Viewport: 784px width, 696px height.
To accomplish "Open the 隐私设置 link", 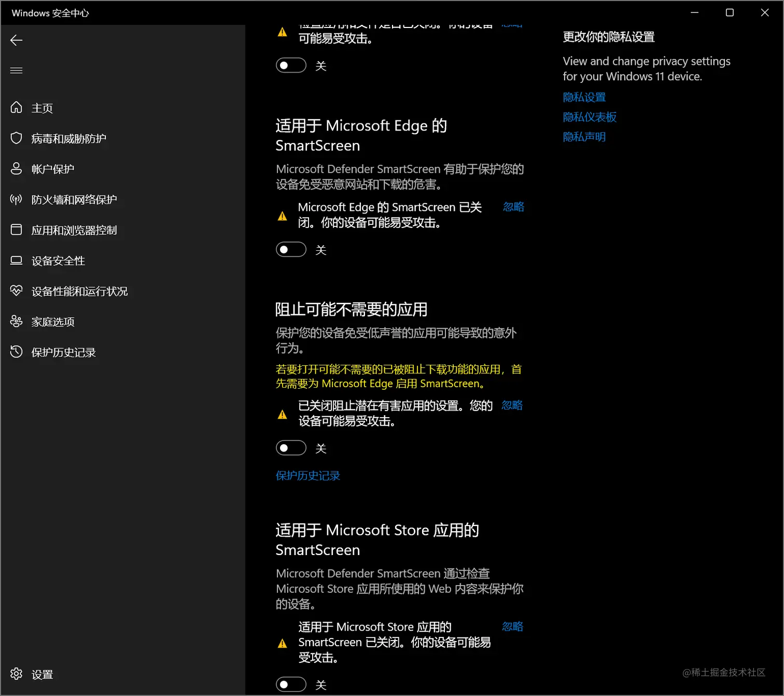I will point(584,97).
